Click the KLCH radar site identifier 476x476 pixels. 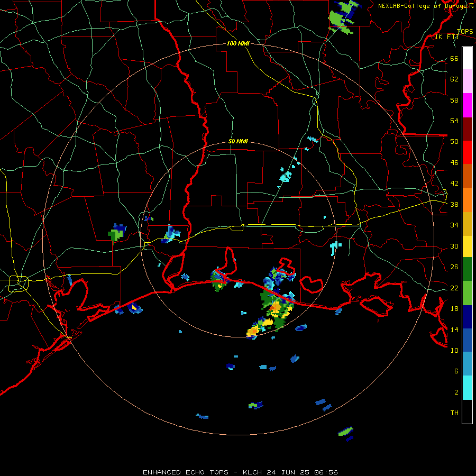pyautogui.click(x=253, y=472)
